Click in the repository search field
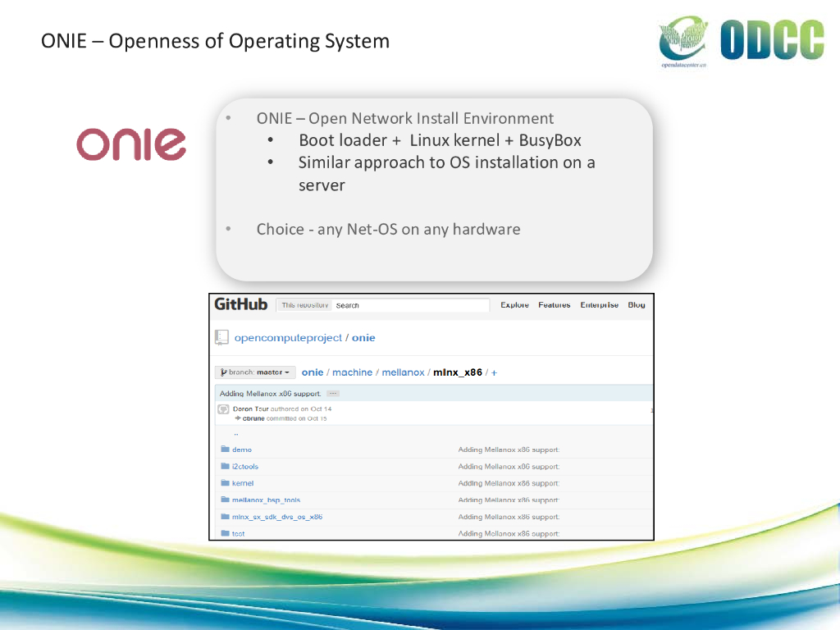This screenshot has width=840, height=630. [410, 305]
